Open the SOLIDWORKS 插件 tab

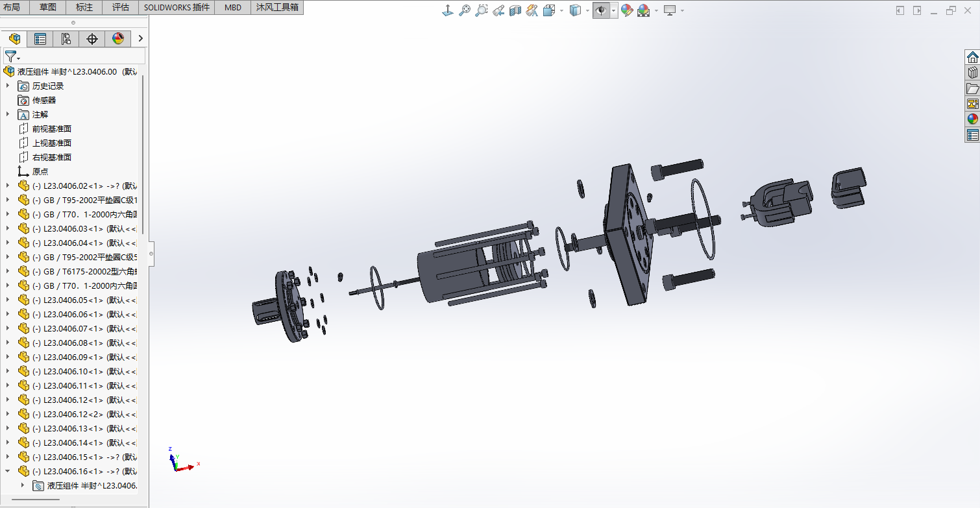177,8
